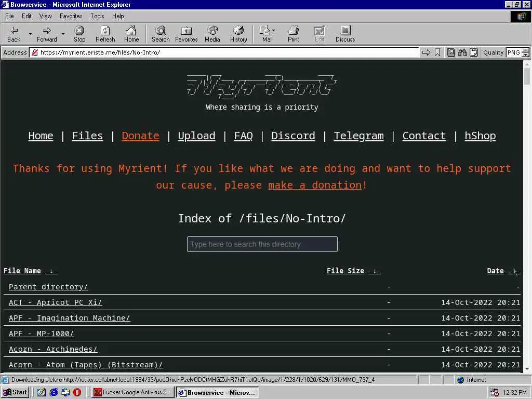Click the bookmark ribbon icon beside Go arrow
This screenshot has width=532, height=399.
tap(437, 52)
